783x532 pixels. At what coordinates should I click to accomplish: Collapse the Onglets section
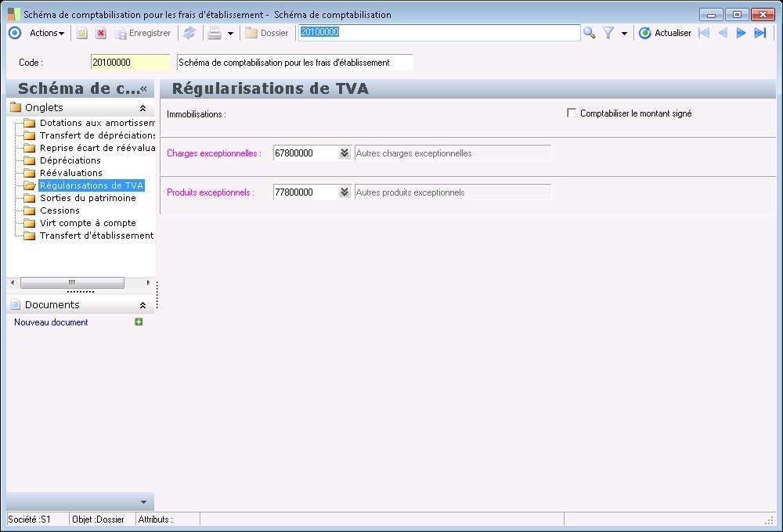[x=143, y=108]
